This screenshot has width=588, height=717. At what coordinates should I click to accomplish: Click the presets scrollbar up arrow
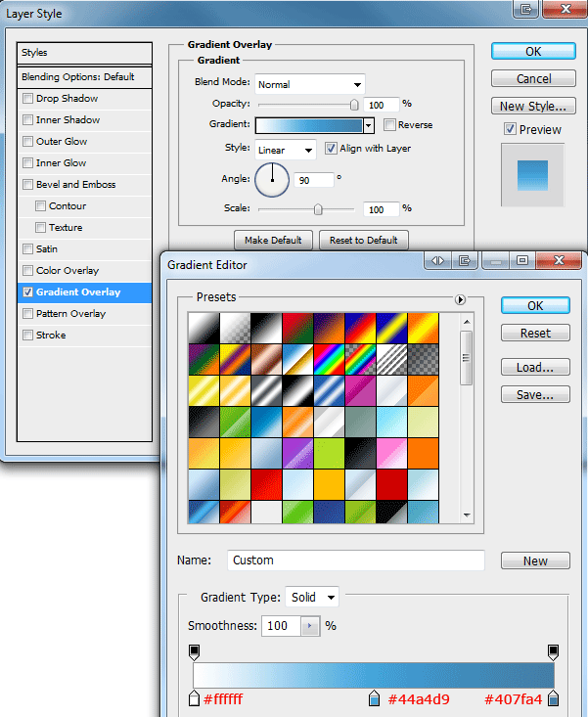[x=467, y=322]
